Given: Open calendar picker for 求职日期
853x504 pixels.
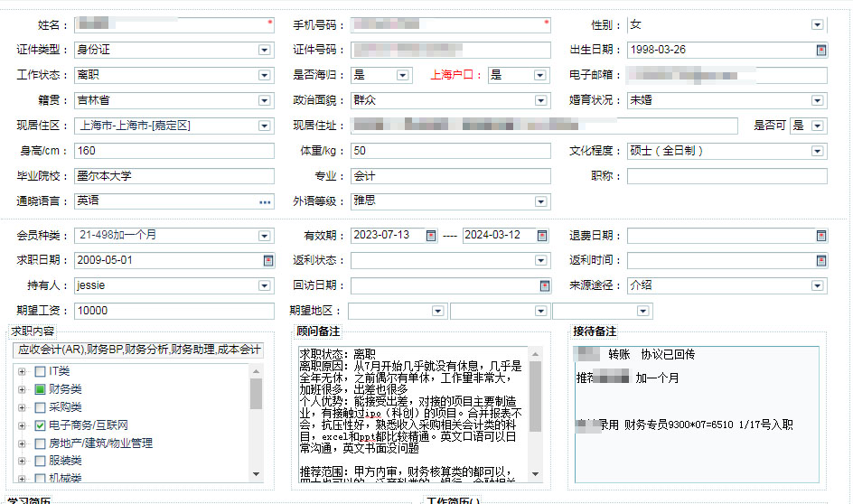Looking at the screenshot, I should pos(268,260).
